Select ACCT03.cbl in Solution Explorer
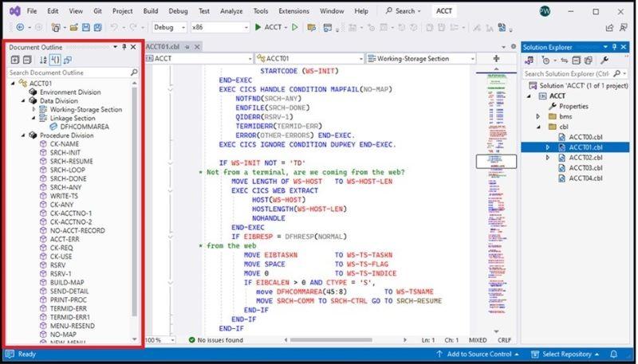The width and height of the screenshot is (638, 364). (x=585, y=168)
